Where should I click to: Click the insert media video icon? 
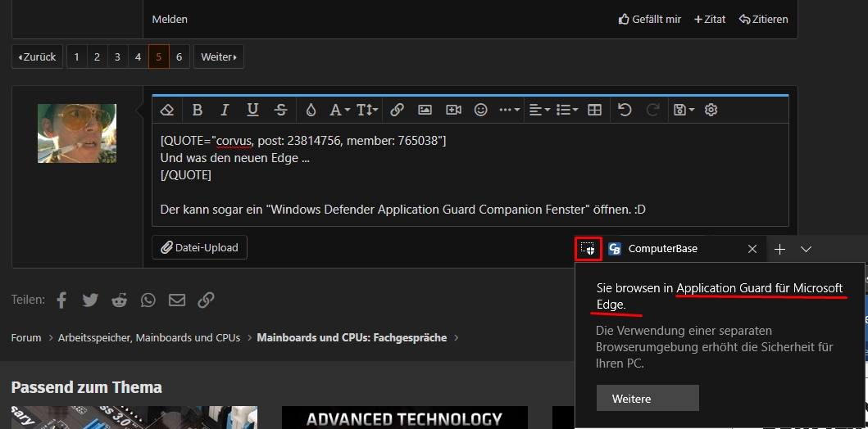pos(453,110)
